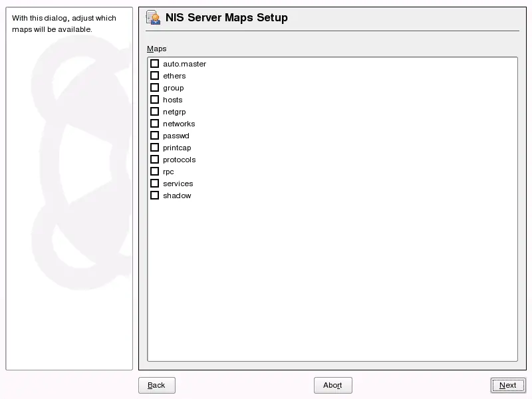Enable the auto.master map

tap(154, 63)
